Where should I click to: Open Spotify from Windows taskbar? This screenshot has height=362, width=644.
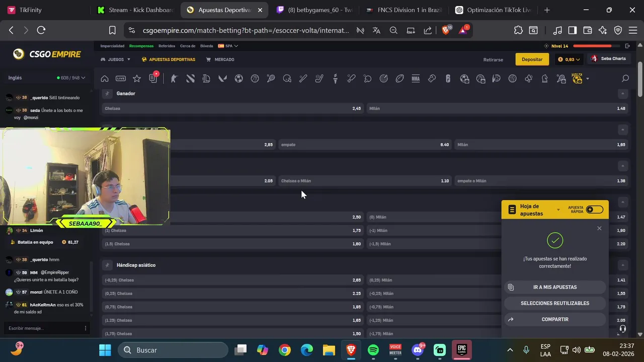[373, 350]
